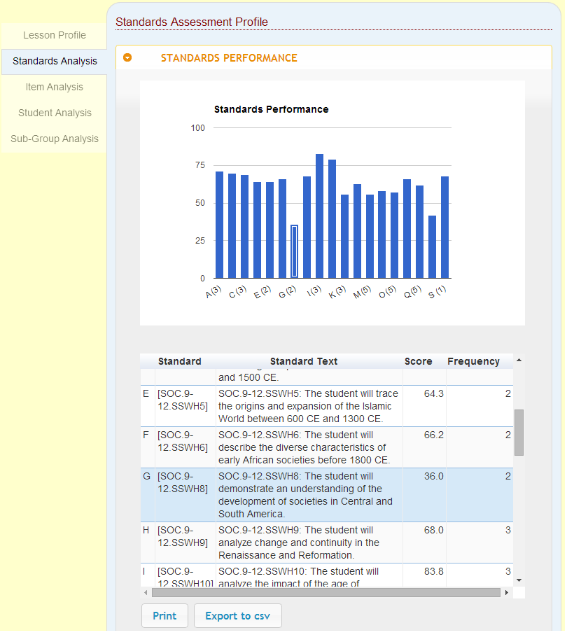Screen dimensions: 565x631
Task: Click the last chart bar above S(1)
Action: pos(445,227)
